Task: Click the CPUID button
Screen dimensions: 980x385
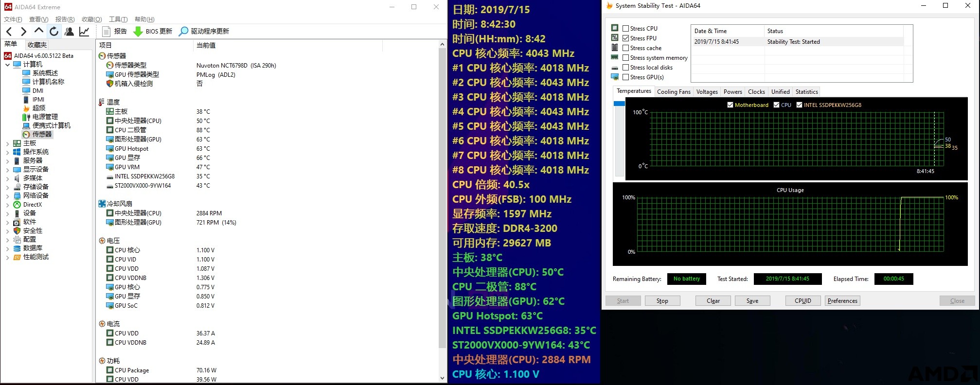Action: coord(803,301)
